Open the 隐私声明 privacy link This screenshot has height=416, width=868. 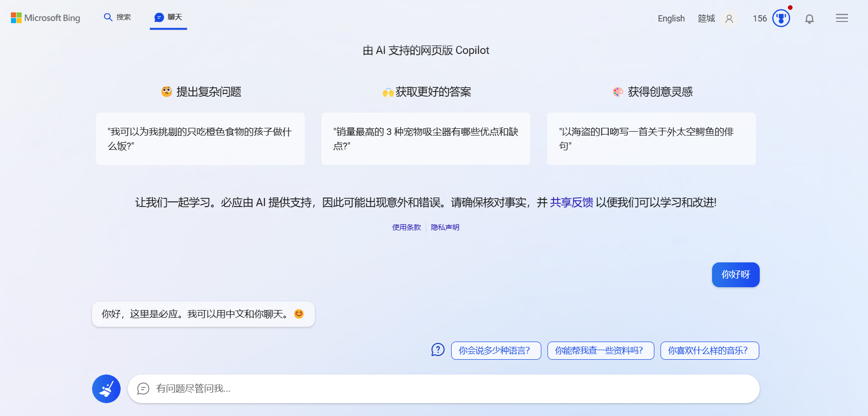tap(445, 228)
